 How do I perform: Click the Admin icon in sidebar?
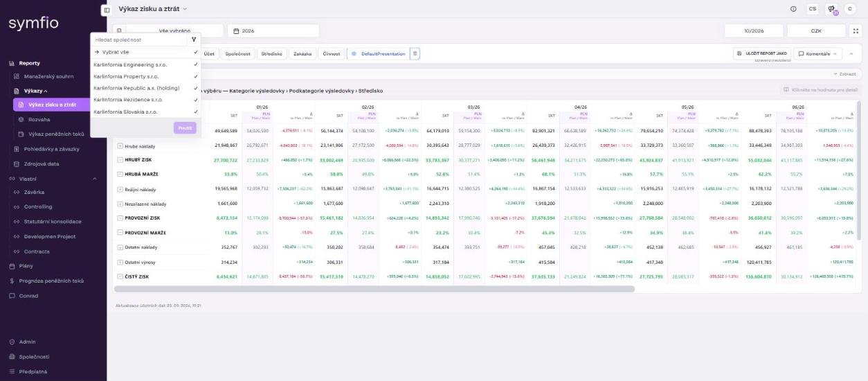coord(12,342)
